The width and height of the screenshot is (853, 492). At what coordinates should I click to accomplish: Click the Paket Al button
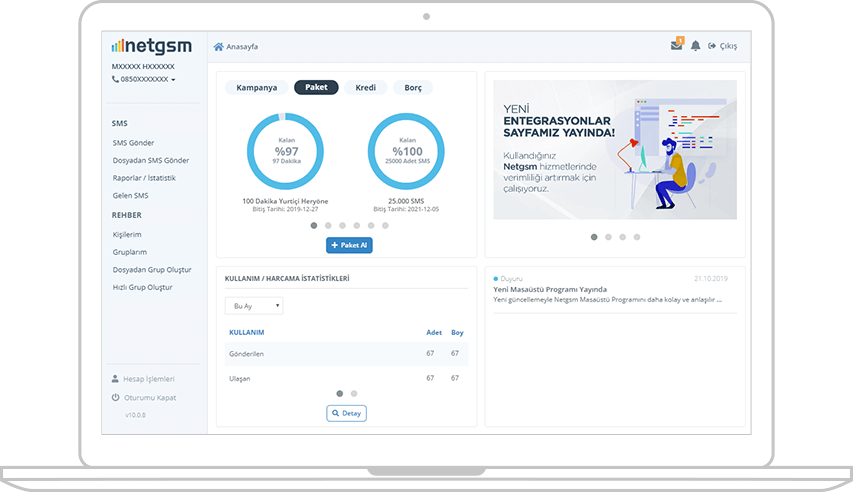[x=349, y=245]
